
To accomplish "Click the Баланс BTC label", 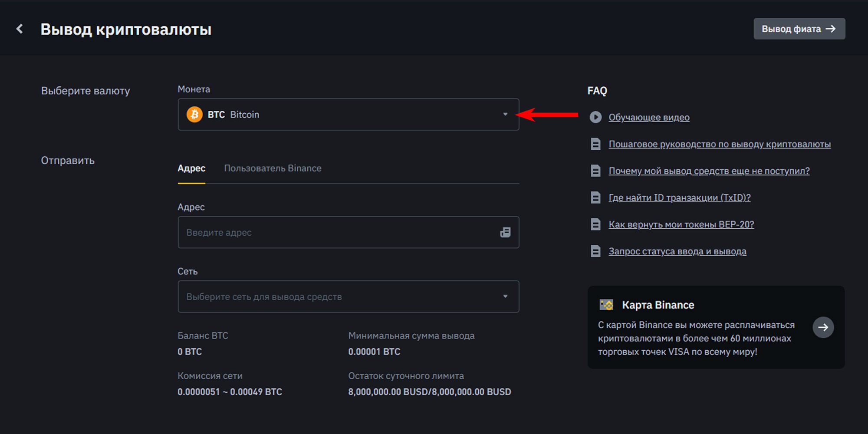I will point(203,335).
